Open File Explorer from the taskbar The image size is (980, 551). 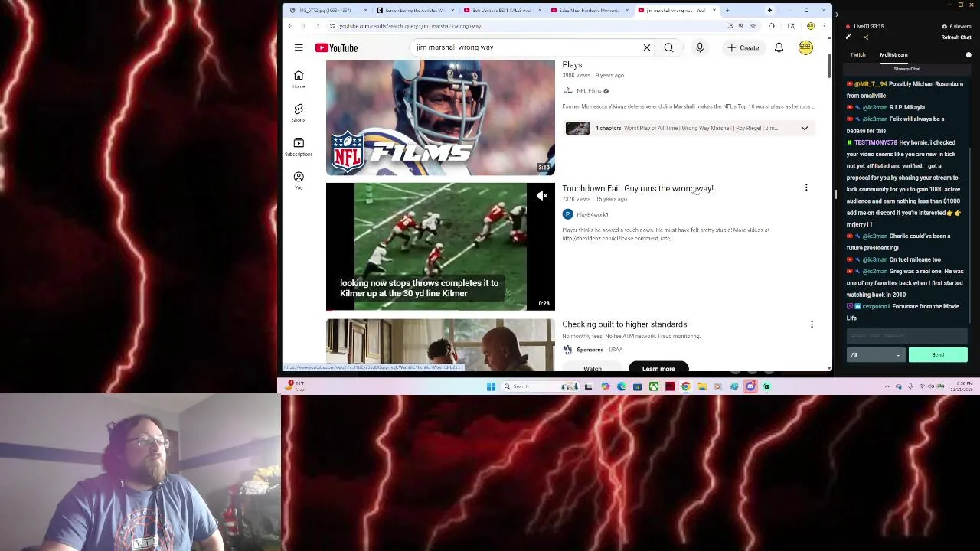click(x=702, y=386)
